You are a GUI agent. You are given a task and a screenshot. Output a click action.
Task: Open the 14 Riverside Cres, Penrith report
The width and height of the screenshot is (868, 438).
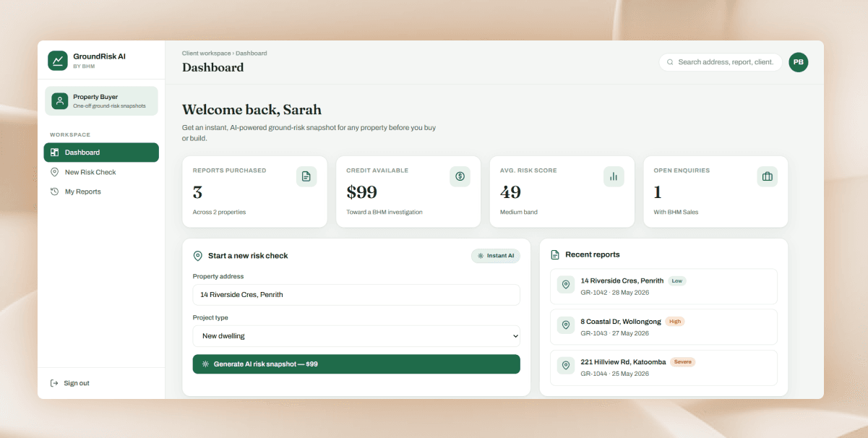[663, 286]
